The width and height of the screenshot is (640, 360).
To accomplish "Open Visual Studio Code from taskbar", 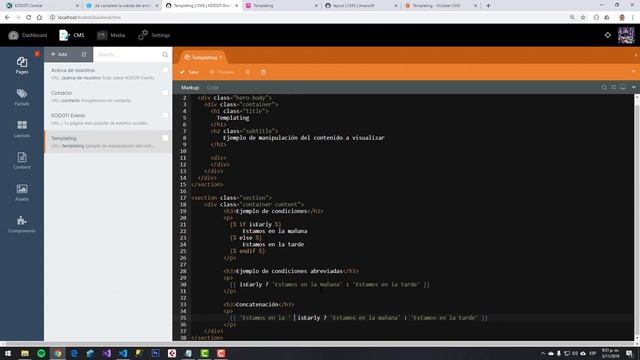I will (123, 353).
